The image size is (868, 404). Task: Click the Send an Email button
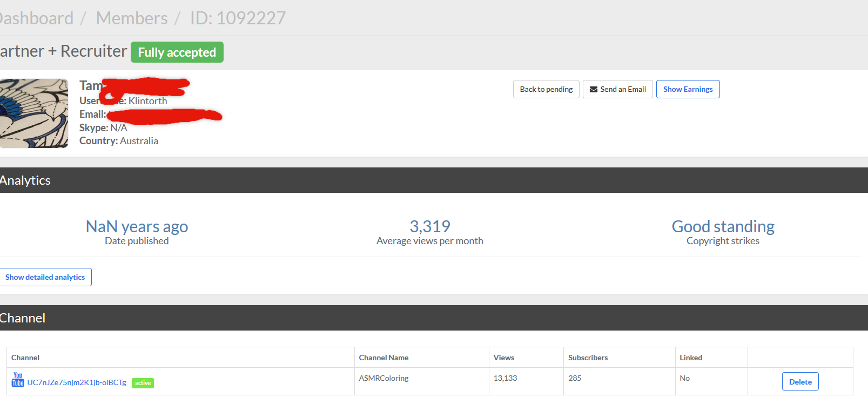click(618, 89)
